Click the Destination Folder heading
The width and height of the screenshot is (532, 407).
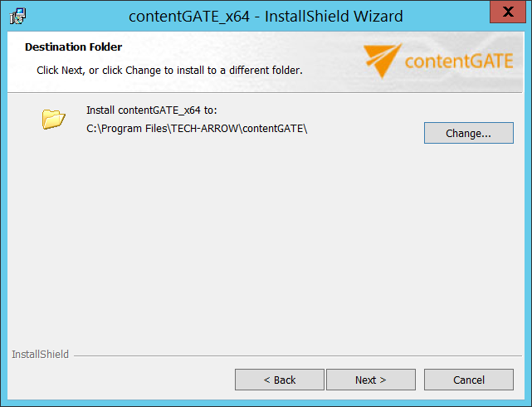coord(73,47)
